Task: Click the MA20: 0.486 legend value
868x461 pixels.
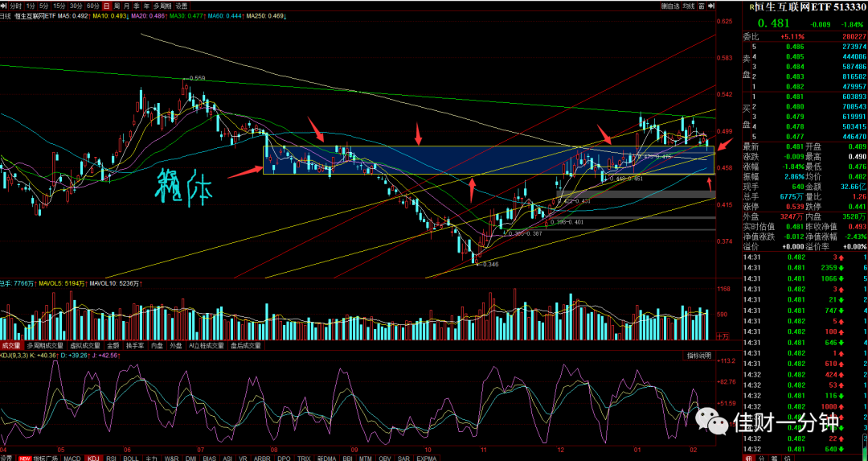Action: (x=149, y=16)
